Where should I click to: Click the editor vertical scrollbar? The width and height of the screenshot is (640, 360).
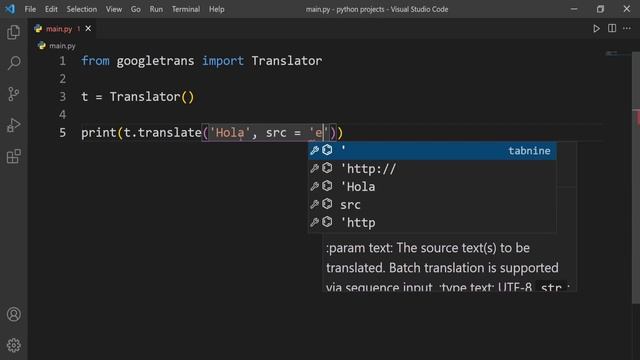(x=636, y=178)
